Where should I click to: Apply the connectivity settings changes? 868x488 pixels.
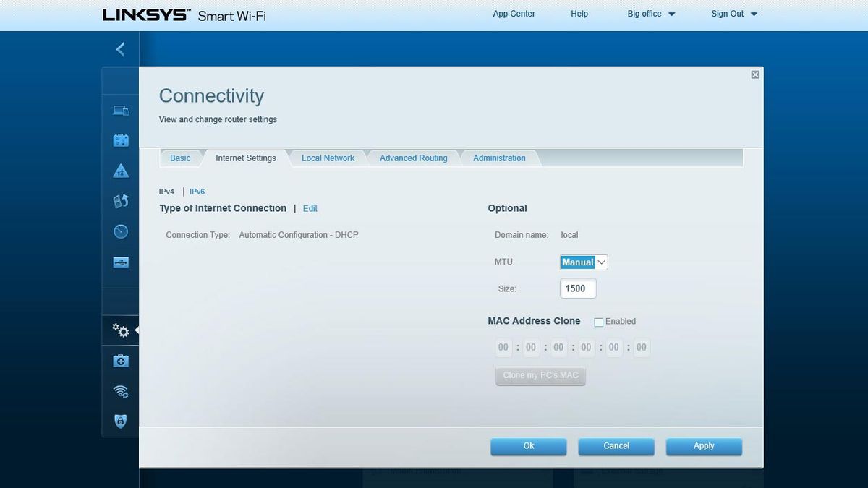(x=703, y=446)
